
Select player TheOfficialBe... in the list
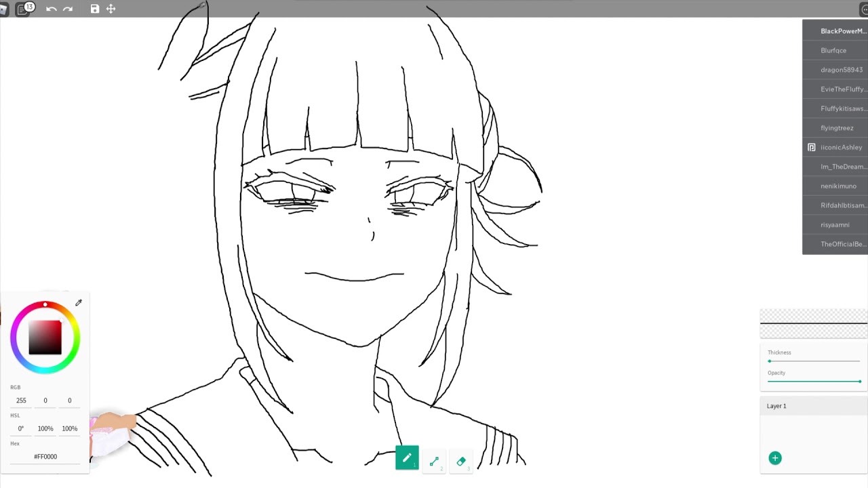835,244
